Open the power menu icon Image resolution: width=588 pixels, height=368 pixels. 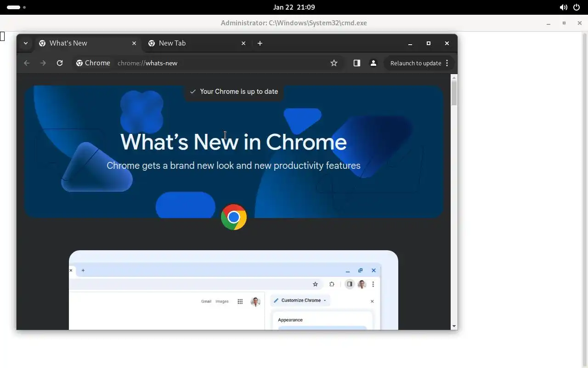(x=577, y=7)
